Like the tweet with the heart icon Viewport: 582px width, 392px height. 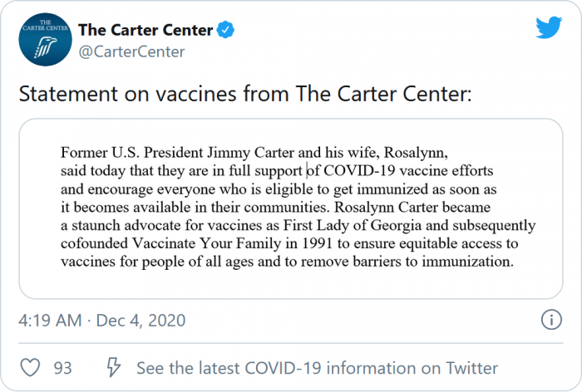(30, 367)
